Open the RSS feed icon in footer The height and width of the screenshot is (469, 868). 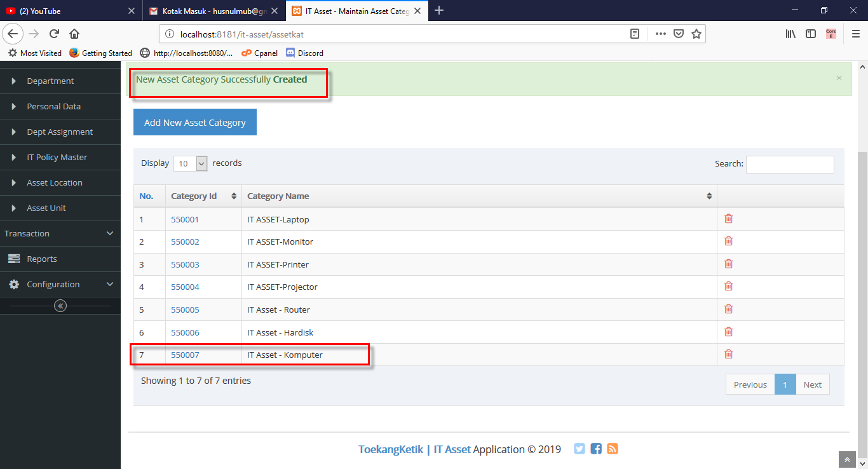point(612,448)
